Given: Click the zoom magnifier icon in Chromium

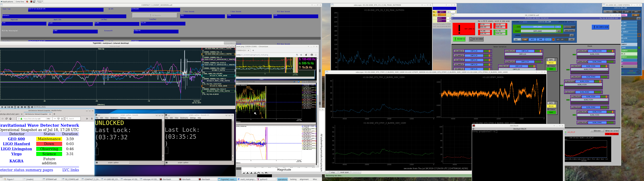Looking at the screenshot, I should pyautogui.click(x=297, y=55).
